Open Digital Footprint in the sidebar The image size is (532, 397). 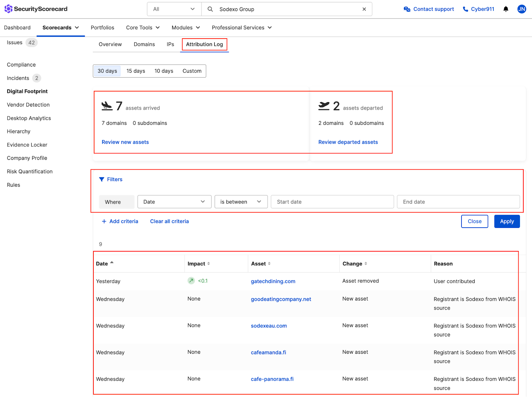27,91
